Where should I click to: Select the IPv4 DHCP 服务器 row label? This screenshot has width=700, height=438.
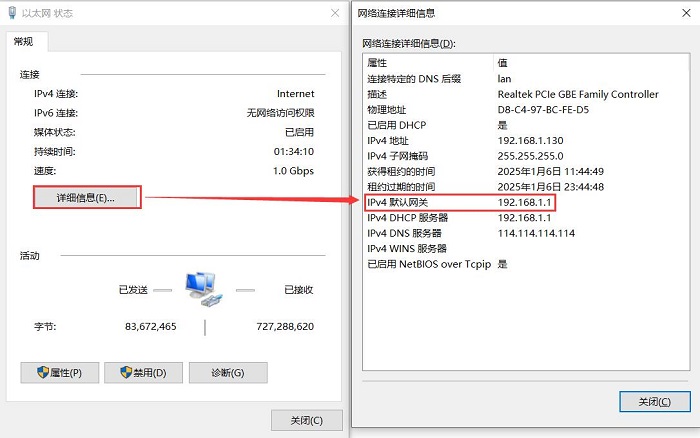point(408,218)
